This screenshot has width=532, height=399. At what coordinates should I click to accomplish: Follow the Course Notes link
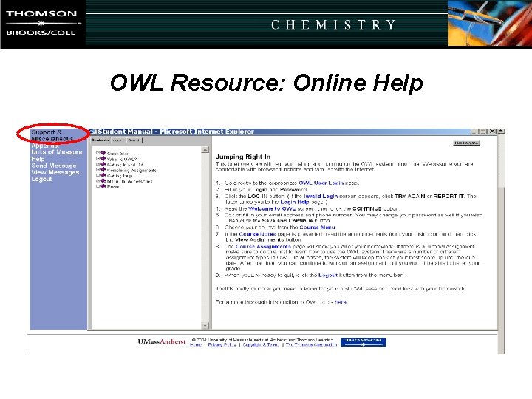pyautogui.click(x=257, y=234)
